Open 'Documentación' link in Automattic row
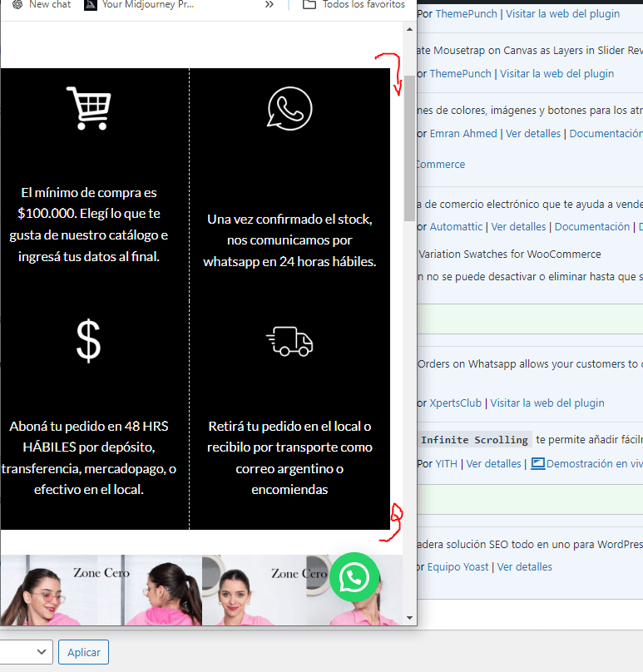 point(592,227)
